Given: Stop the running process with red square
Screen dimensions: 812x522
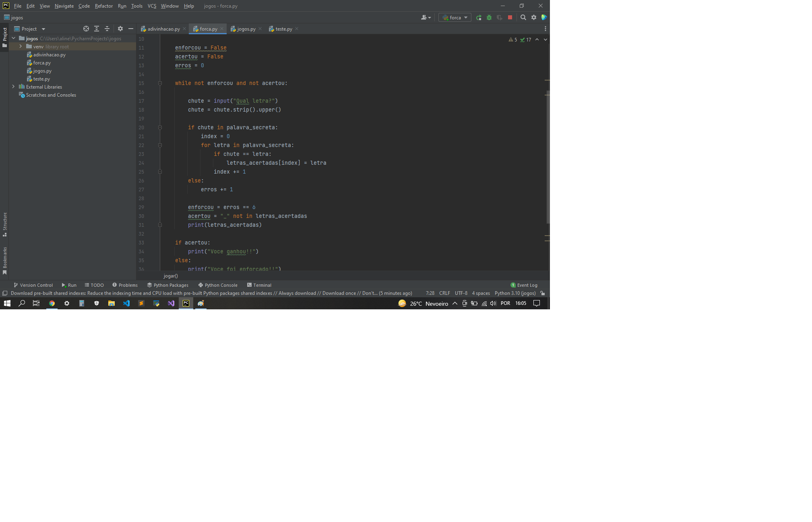Looking at the screenshot, I should pos(510,18).
